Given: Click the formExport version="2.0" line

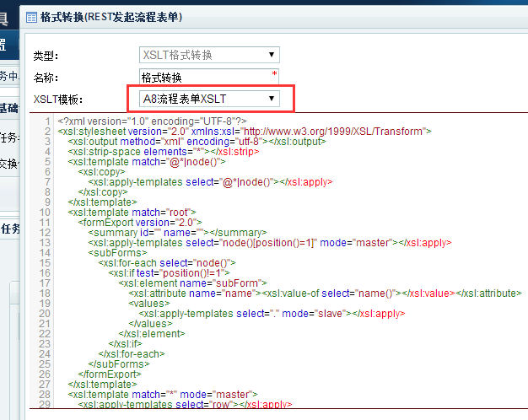Looking at the screenshot, I should pos(140,223).
